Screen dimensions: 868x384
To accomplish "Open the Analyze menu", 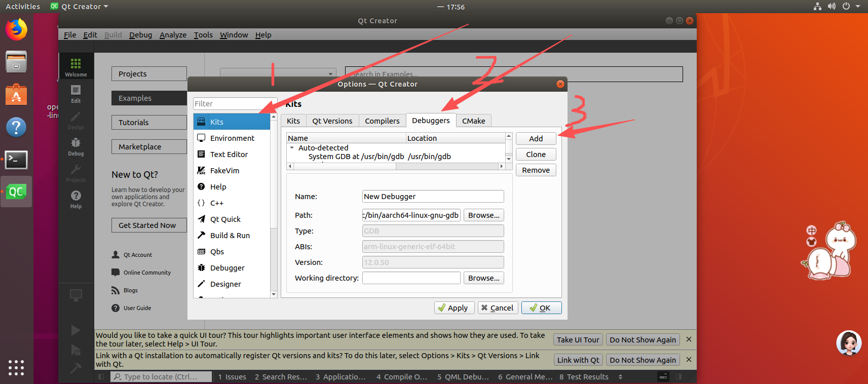I will click(173, 35).
